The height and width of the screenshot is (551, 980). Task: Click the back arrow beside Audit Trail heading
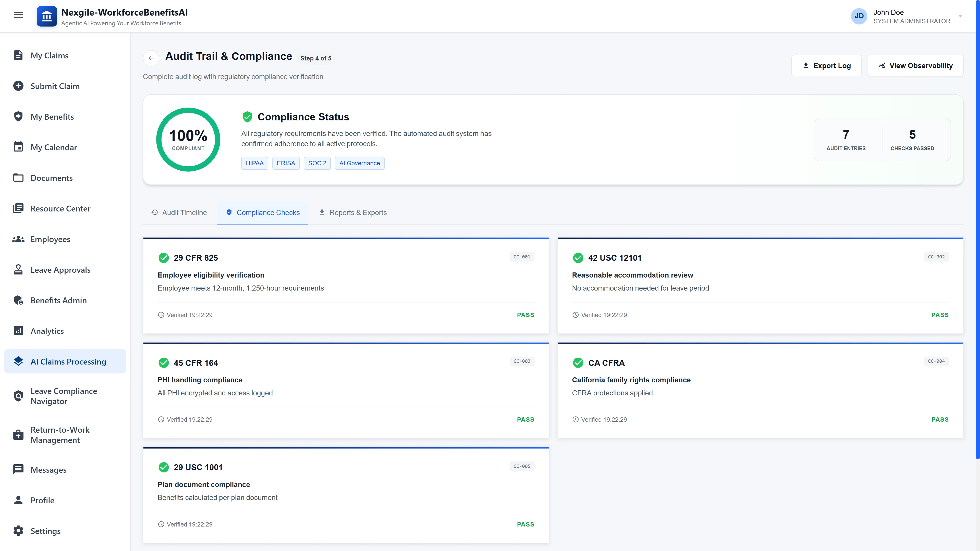(151, 58)
